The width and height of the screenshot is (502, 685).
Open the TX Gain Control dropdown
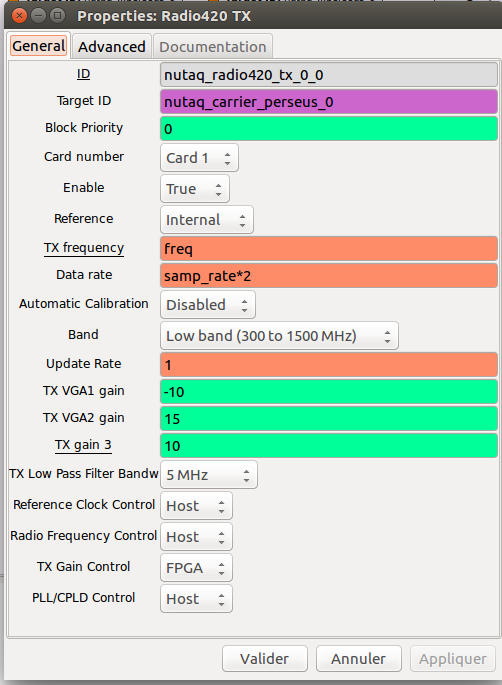[x=196, y=567]
